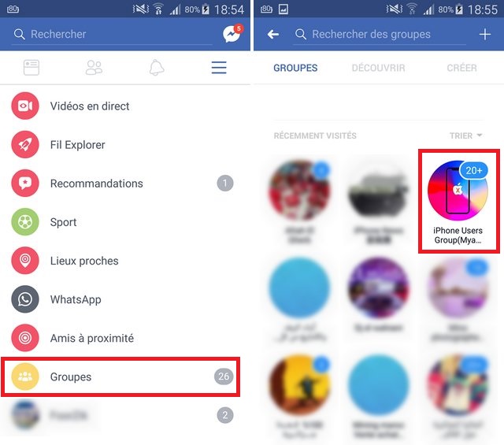Open the TRIER sort dropdown
Screen dimensions: 504x445
point(465,135)
